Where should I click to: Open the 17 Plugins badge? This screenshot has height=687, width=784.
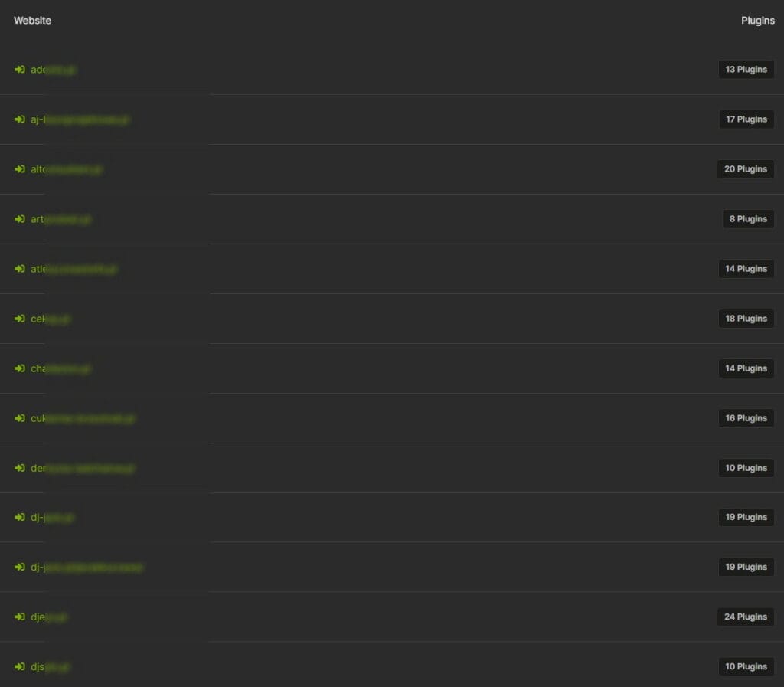pyautogui.click(x=746, y=119)
